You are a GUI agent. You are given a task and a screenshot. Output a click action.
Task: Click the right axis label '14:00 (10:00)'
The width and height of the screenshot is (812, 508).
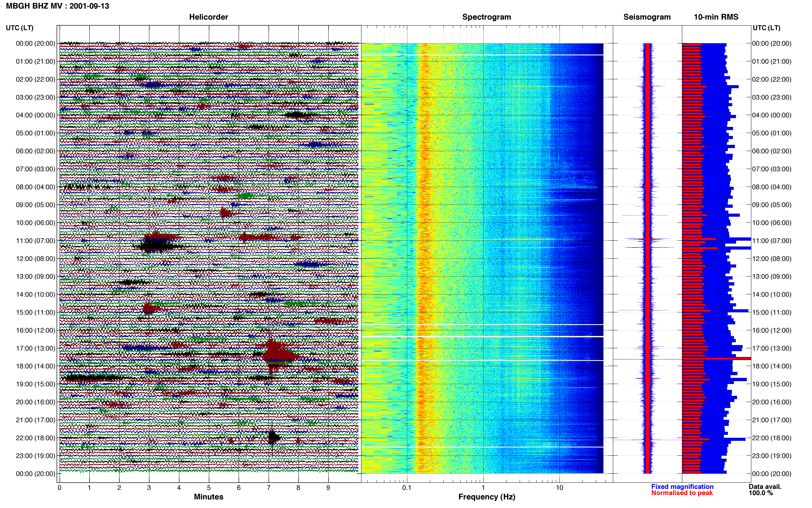772,295
